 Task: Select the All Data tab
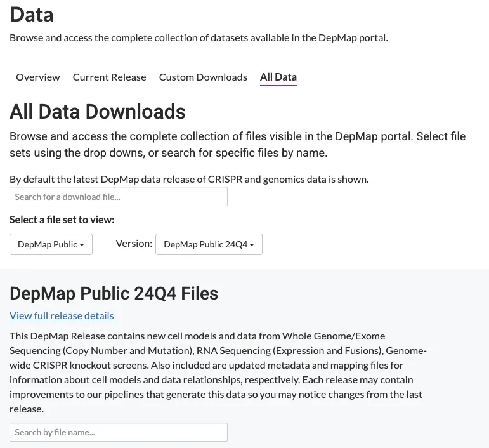click(x=278, y=77)
